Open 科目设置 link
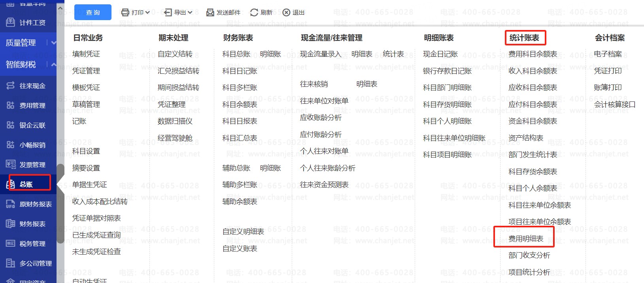This screenshot has width=644, height=283. click(x=86, y=151)
